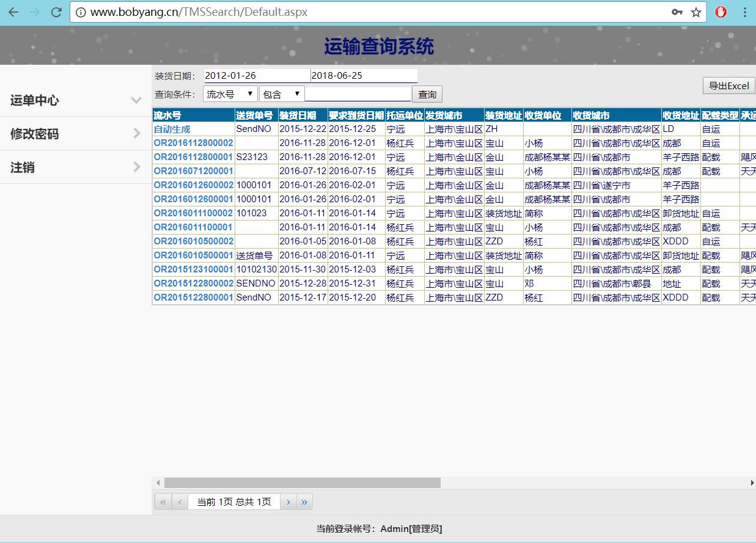756x543 pixels.
Task: Bookmark page with star icon
Action: pos(695,12)
